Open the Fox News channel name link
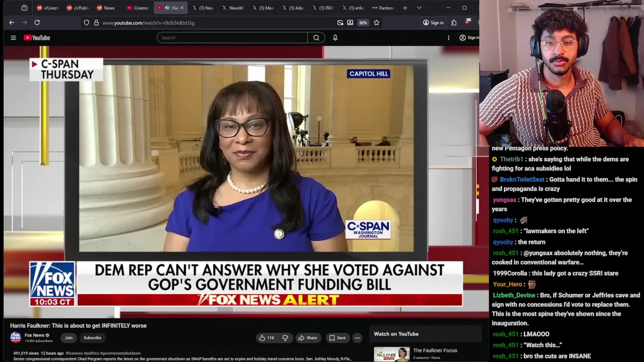 [35, 335]
